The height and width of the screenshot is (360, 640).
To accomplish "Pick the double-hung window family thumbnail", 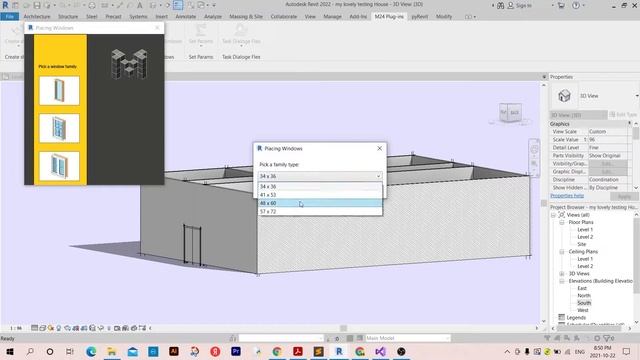I will 60,128.
